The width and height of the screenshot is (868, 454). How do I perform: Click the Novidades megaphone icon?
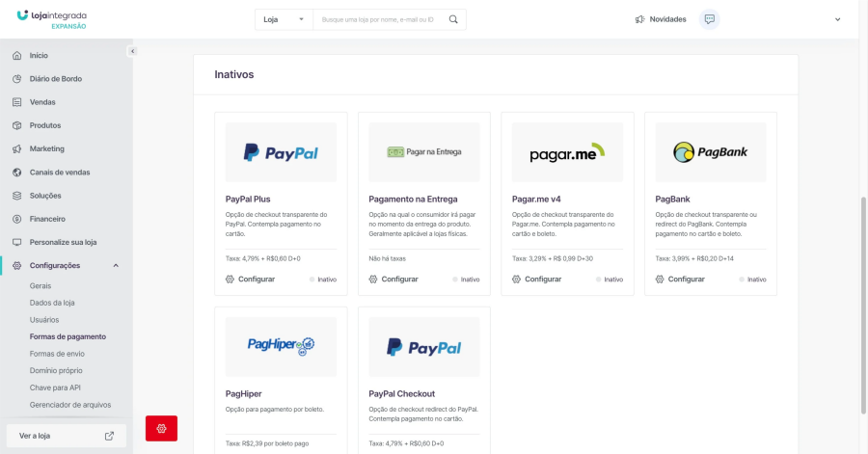639,19
